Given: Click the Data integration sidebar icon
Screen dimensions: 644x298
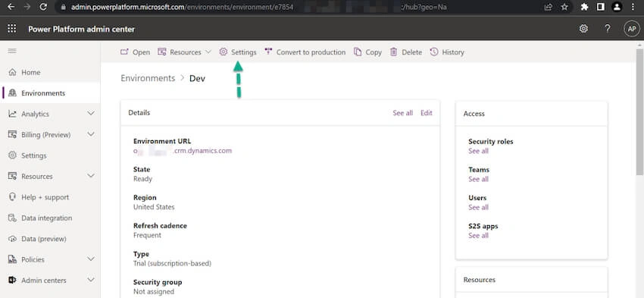Looking at the screenshot, I should coord(12,218).
